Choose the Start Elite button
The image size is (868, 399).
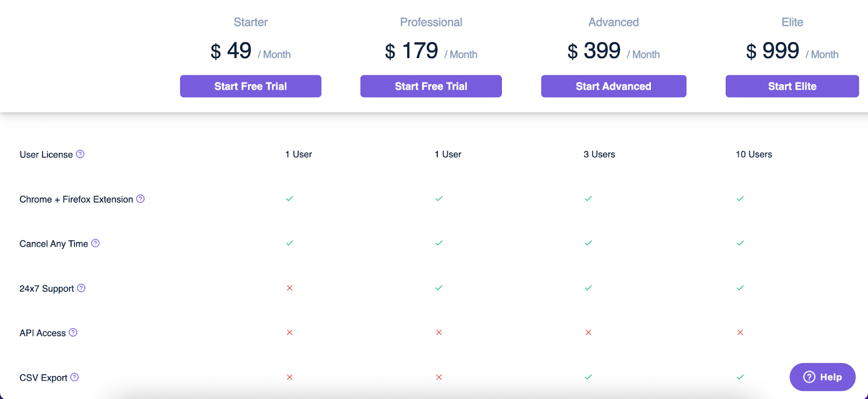[792, 86]
